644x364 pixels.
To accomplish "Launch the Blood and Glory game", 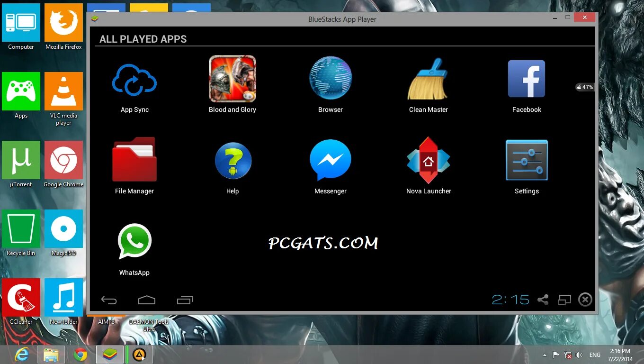I will (233, 79).
